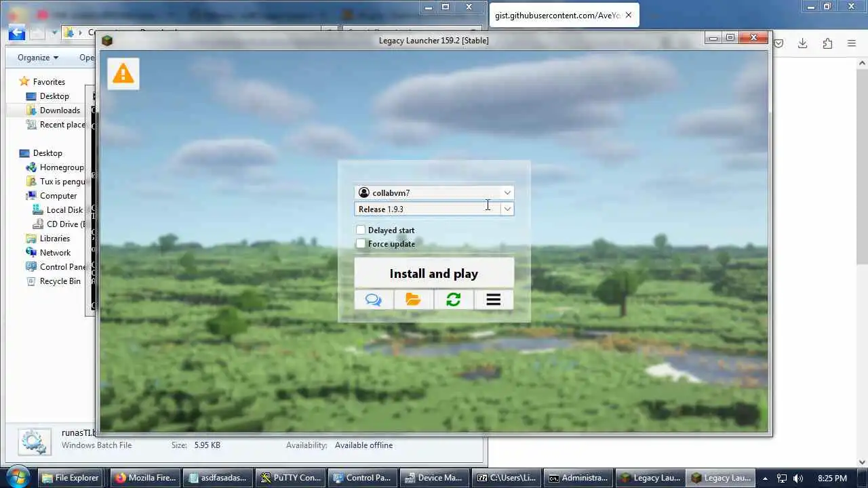Select the gist.githubusercontent.com Firefox tab
868x488 pixels.
tap(564, 15)
